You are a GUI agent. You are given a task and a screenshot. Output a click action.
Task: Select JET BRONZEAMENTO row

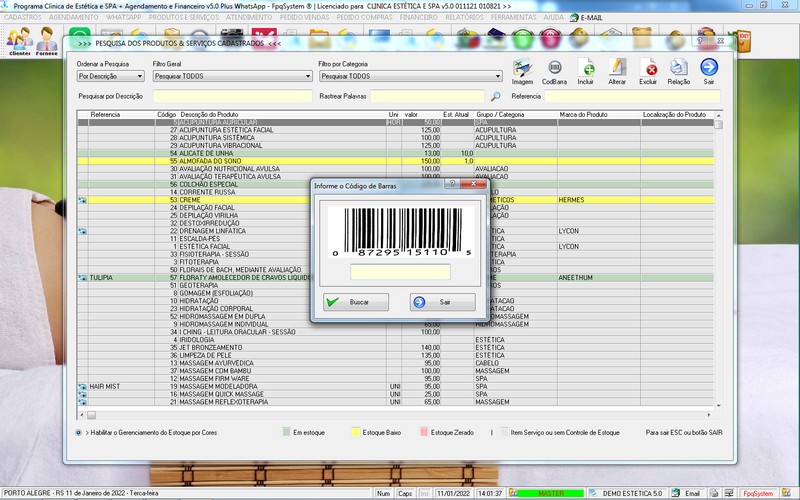(x=396, y=348)
